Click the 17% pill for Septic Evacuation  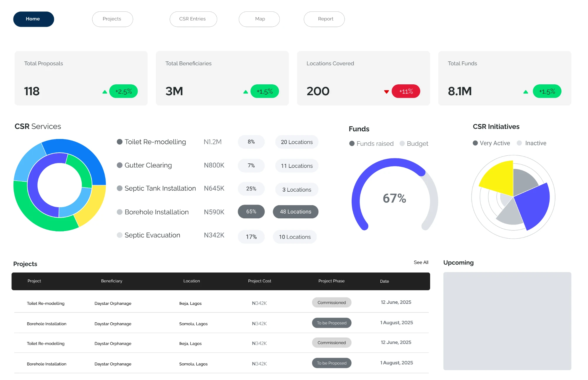(x=251, y=237)
